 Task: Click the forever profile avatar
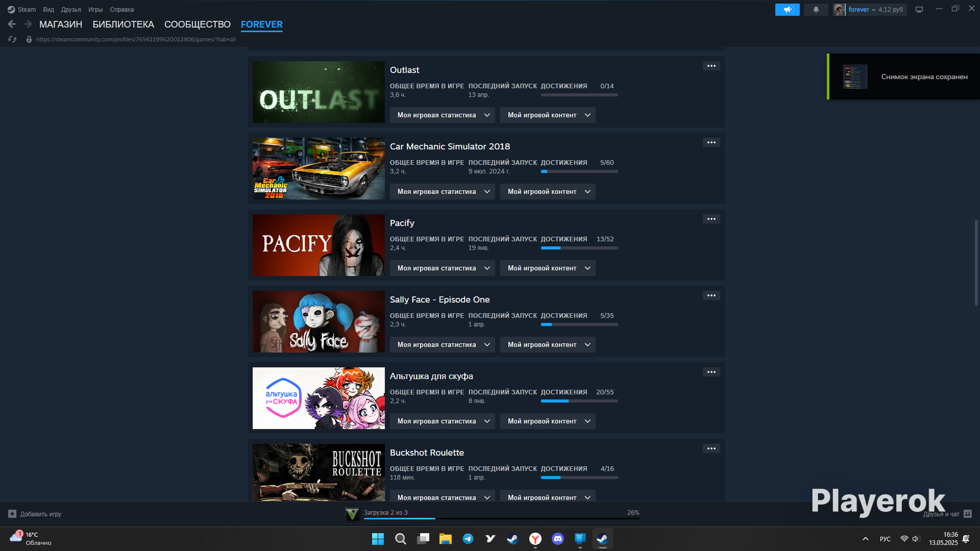click(x=839, y=9)
